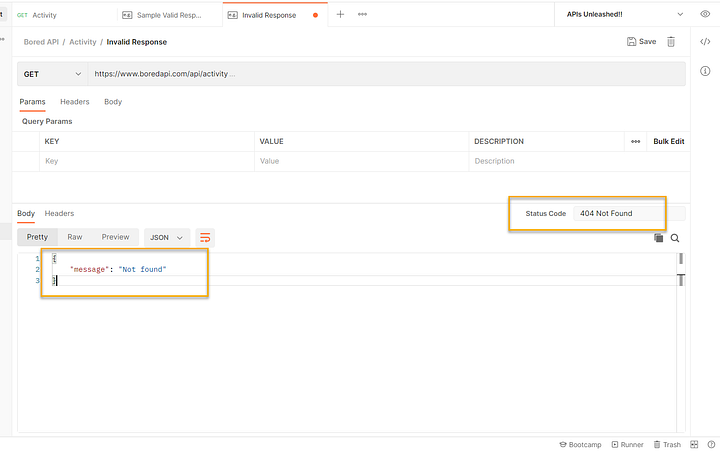Copy response body with the copy icon
Viewport: 720px width, 451px height.
(658, 238)
